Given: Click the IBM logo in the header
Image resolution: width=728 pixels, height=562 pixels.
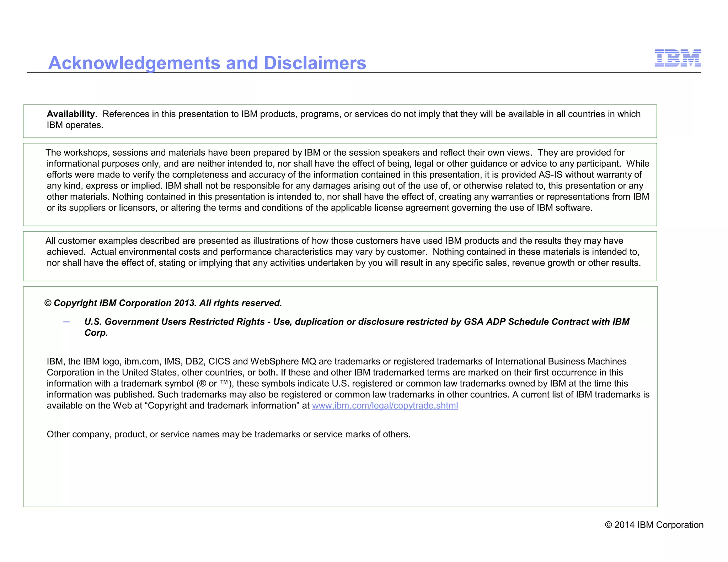Looking at the screenshot, I should click(x=678, y=58).
